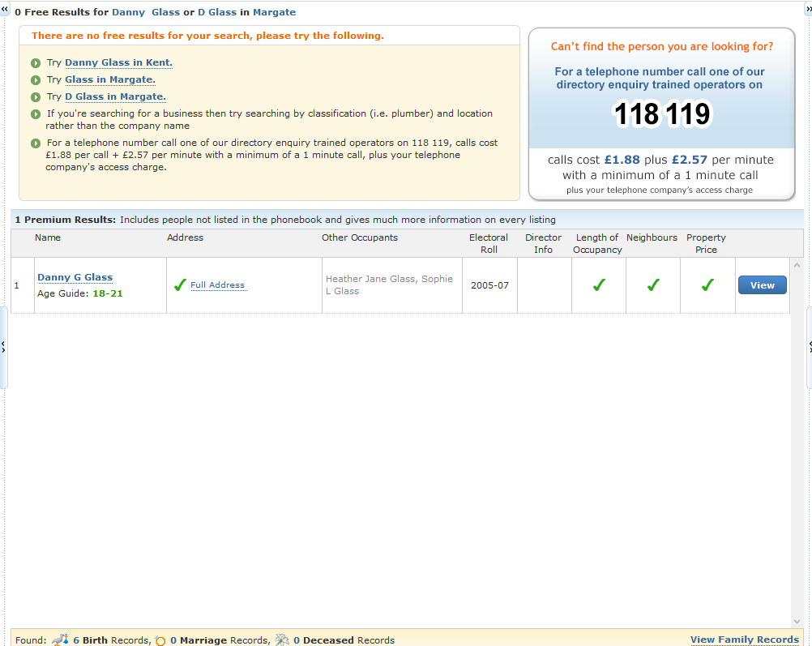Click the Property Price column header

[x=707, y=243]
